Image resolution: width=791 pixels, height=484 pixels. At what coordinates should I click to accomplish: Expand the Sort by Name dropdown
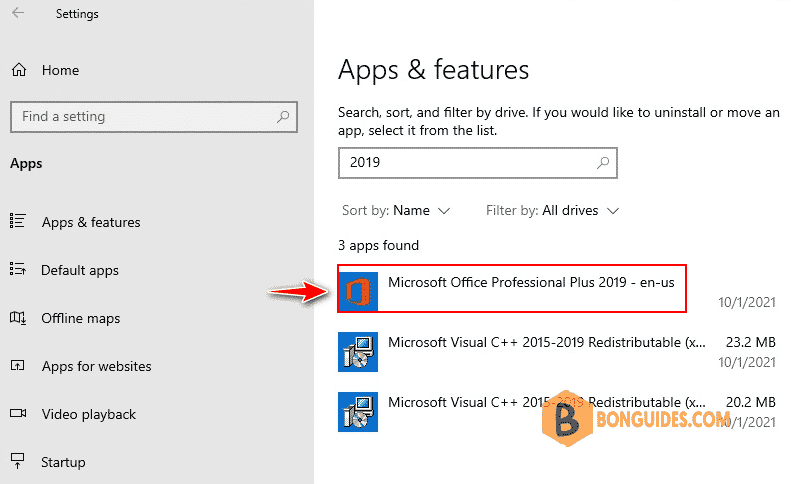[x=397, y=211]
